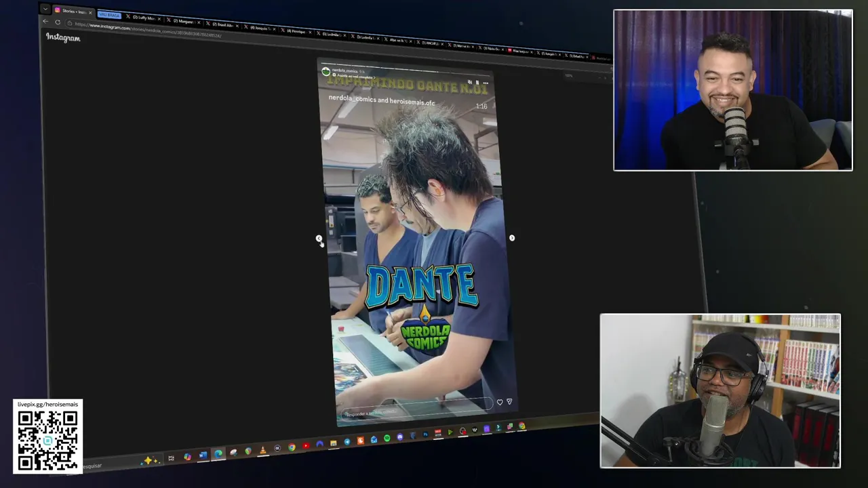Open the 'Assistir ao reel completo' link

[354, 77]
